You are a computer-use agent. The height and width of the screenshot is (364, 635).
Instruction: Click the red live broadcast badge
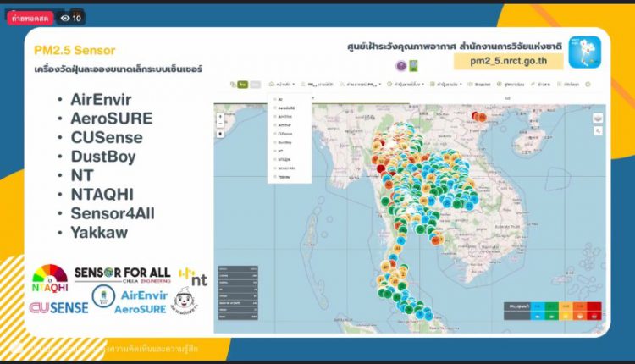[x=29, y=17]
